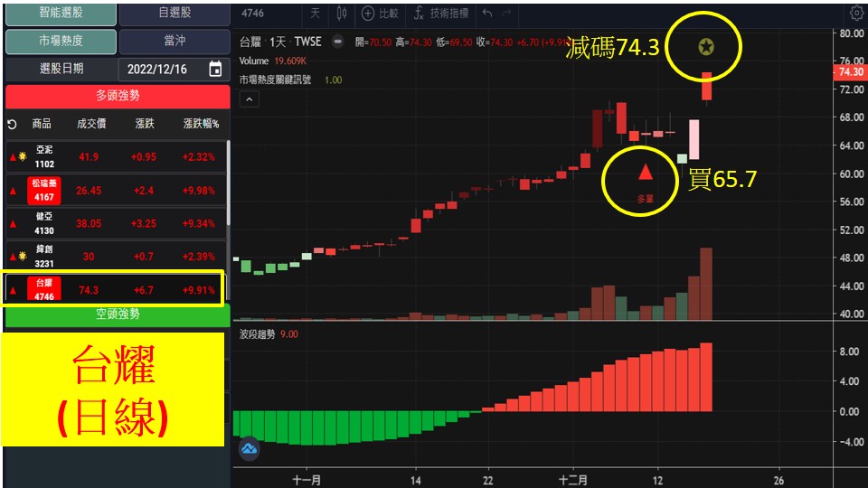
Task: Click the star marker above latest candle
Action: tap(705, 46)
